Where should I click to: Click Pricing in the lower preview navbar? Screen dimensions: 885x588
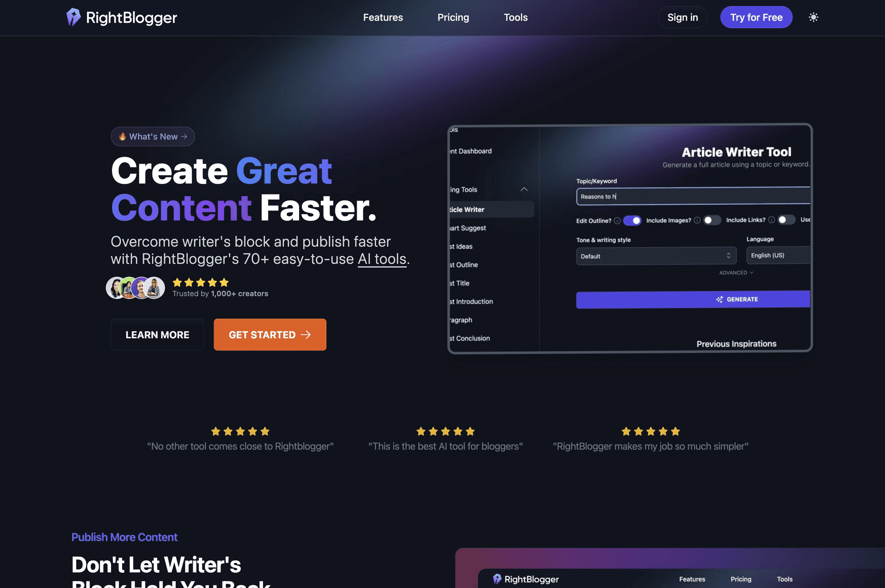point(741,579)
